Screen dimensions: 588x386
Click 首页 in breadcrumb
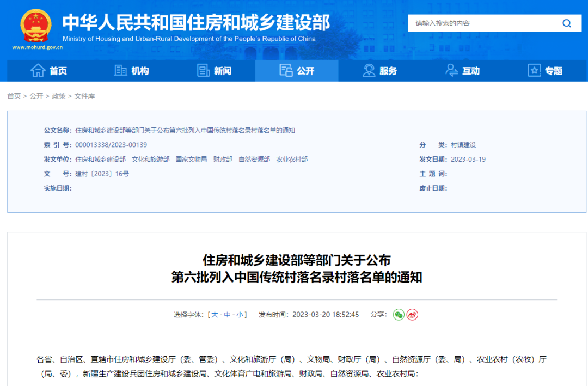[14, 96]
